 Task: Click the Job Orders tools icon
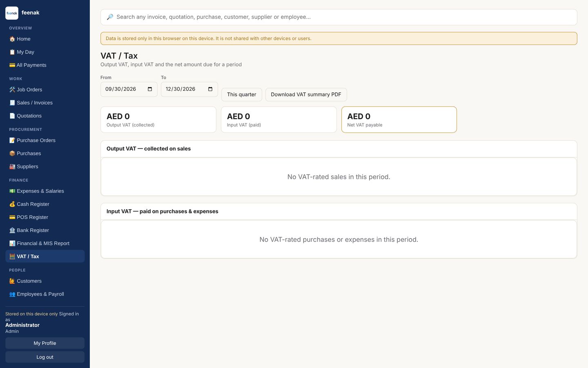coord(12,90)
